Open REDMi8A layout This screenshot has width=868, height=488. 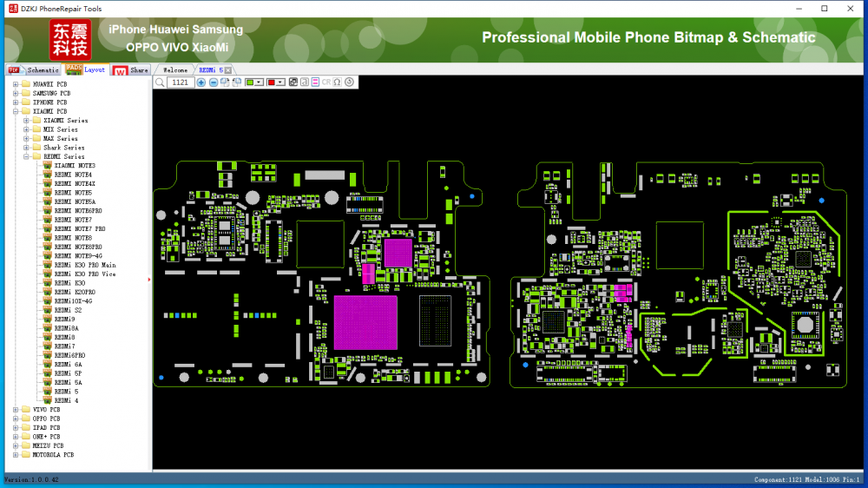click(67, 328)
